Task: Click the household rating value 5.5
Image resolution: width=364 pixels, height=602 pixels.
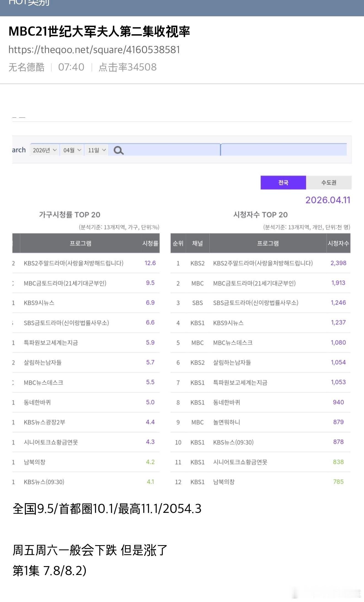Action: [x=150, y=382]
